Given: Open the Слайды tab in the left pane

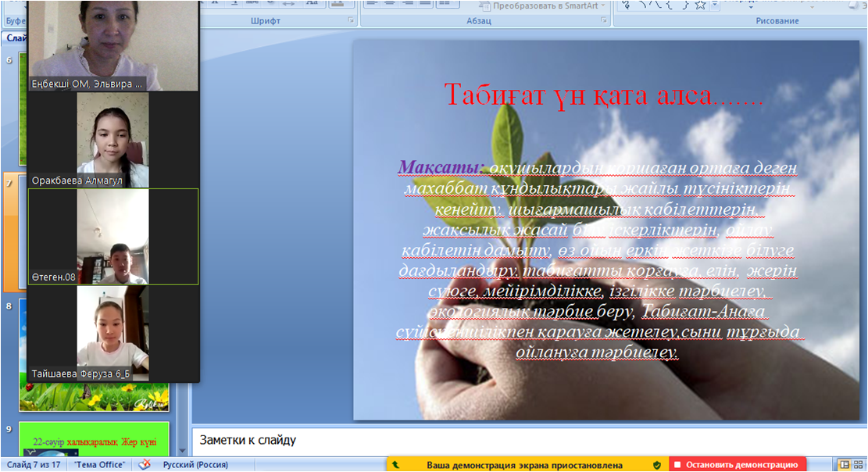Looking at the screenshot, I should click(13, 37).
